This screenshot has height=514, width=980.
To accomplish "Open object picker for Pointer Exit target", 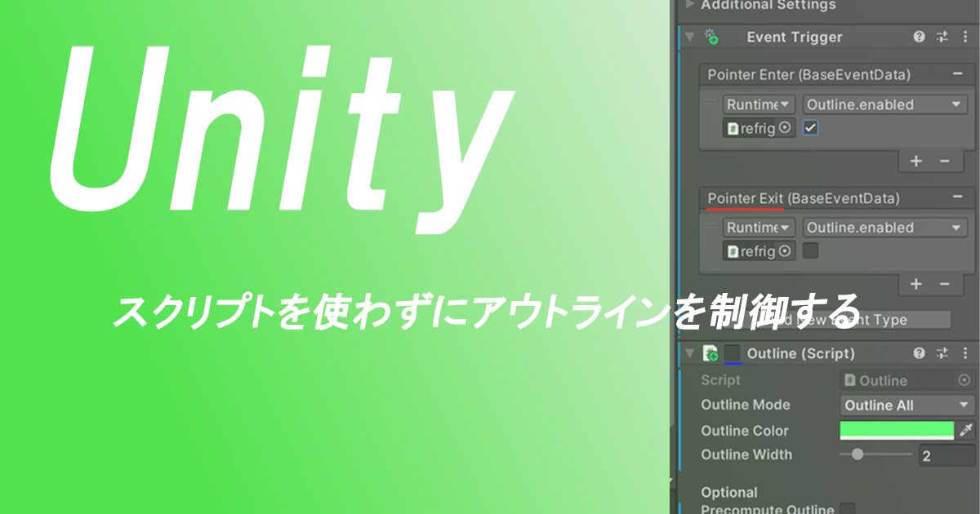I will click(786, 251).
